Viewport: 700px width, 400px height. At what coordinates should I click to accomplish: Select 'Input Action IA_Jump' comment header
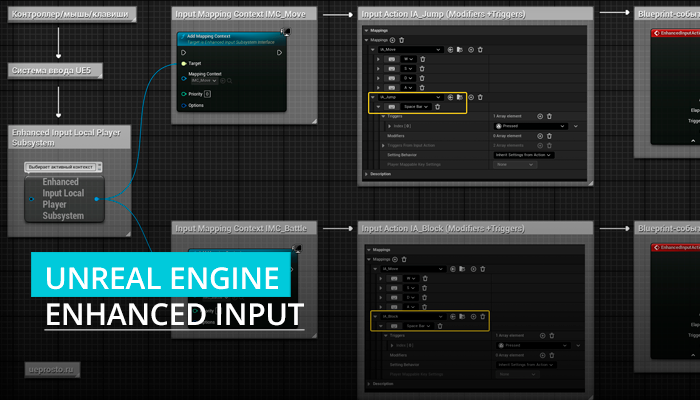pyautogui.click(x=475, y=14)
